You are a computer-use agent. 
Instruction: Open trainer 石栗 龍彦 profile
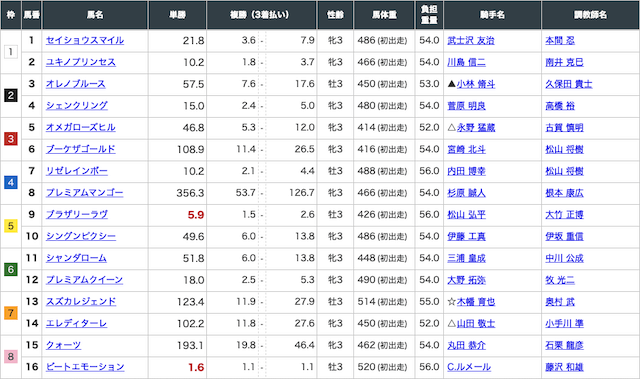[x=564, y=345]
